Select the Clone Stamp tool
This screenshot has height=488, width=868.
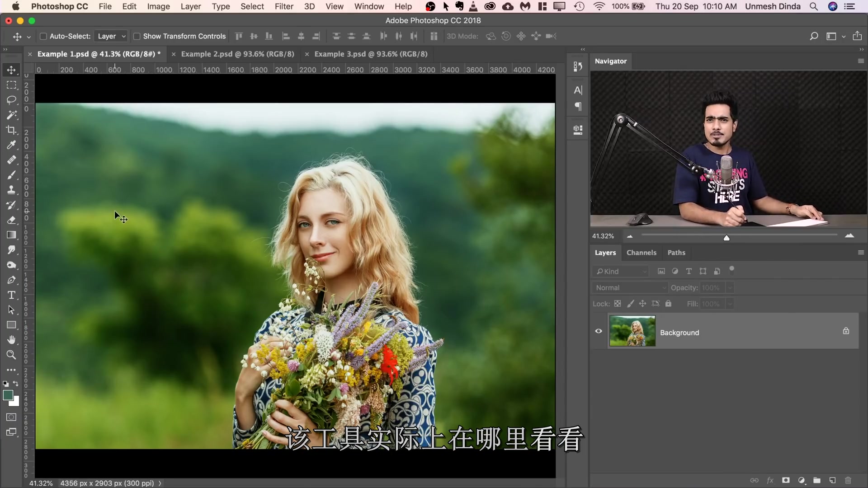[x=11, y=190]
